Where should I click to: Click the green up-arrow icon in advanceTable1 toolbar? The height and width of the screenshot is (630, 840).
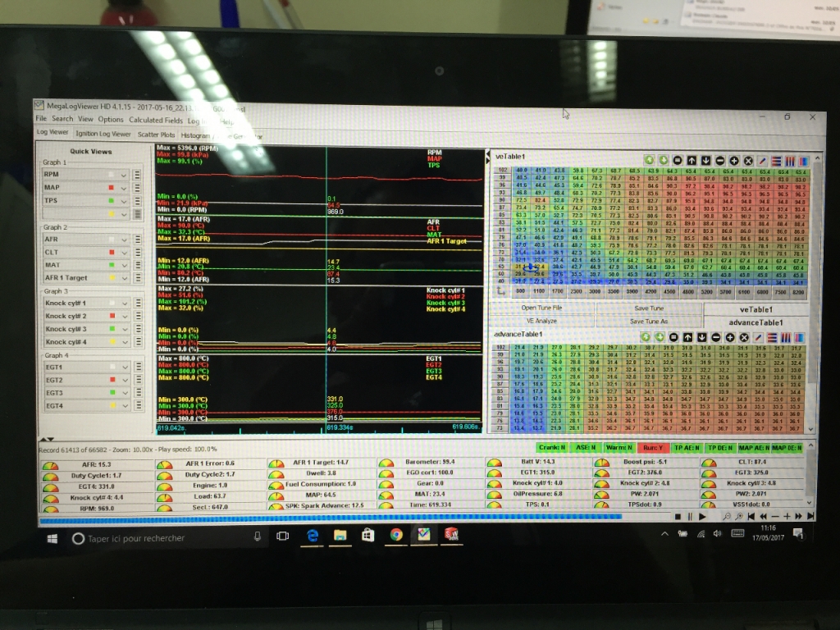tap(645, 337)
